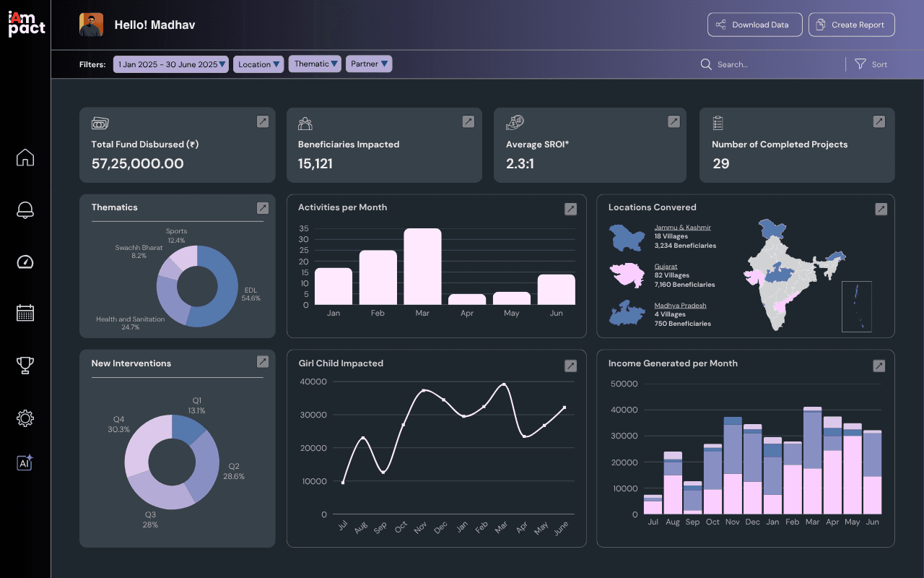Open the speedometer dashboard icon
The image size is (924, 578).
click(x=25, y=262)
